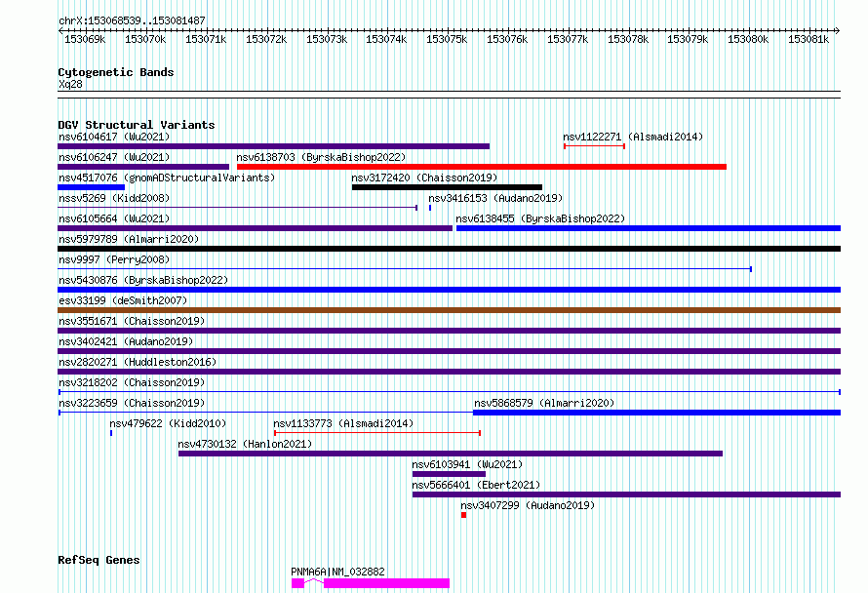Viewport: 868px width, 593px height.
Task: Select the blue nsv6138455 variant bar
Action: pos(649,228)
